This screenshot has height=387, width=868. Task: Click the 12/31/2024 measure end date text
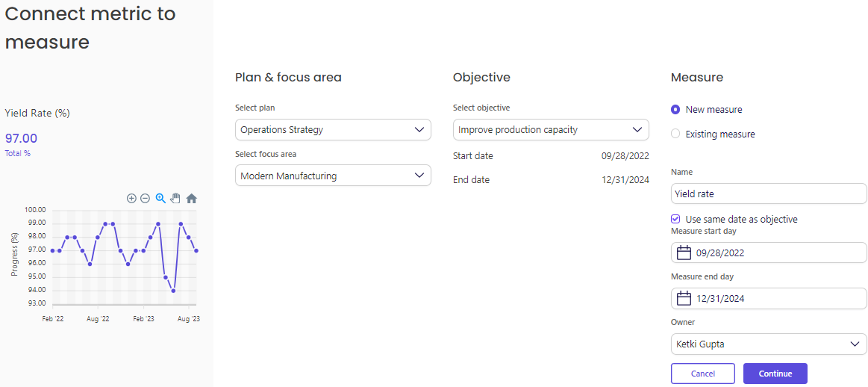[x=719, y=299]
